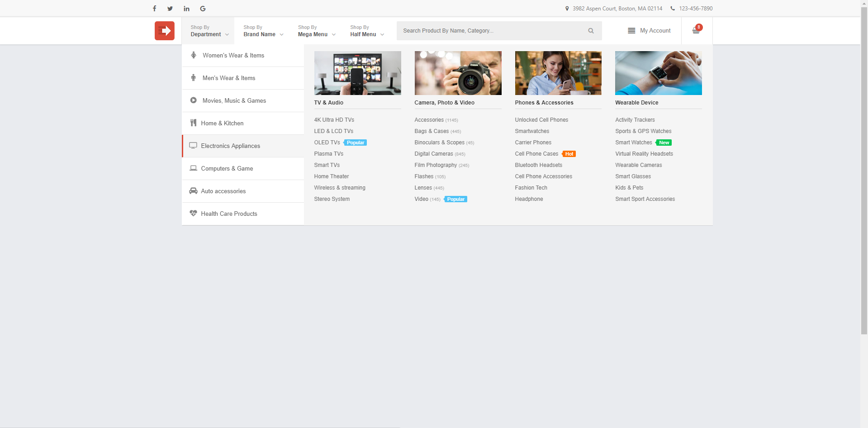Select Men's Wear & Items category

tap(243, 78)
